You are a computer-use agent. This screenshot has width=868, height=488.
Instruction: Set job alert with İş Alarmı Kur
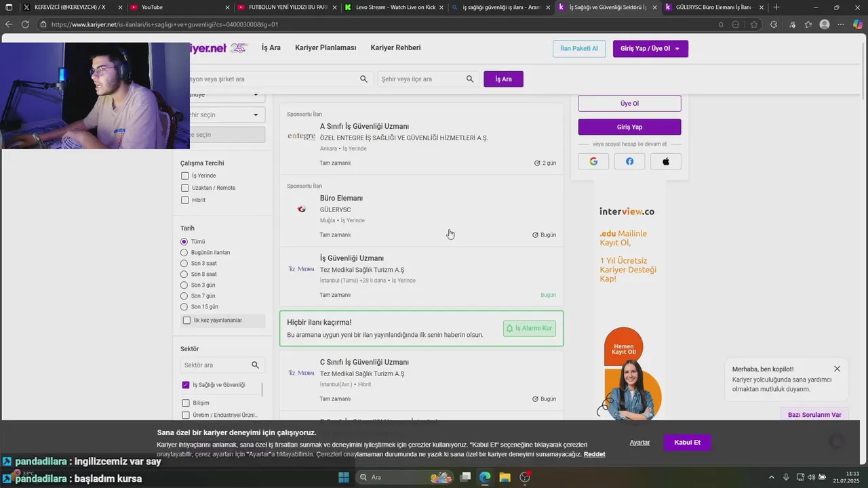(x=530, y=328)
